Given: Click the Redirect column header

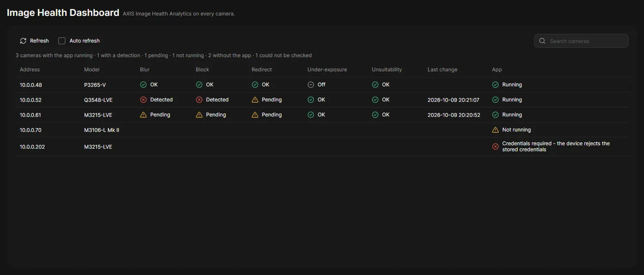Looking at the screenshot, I should pyautogui.click(x=262, y=70).
